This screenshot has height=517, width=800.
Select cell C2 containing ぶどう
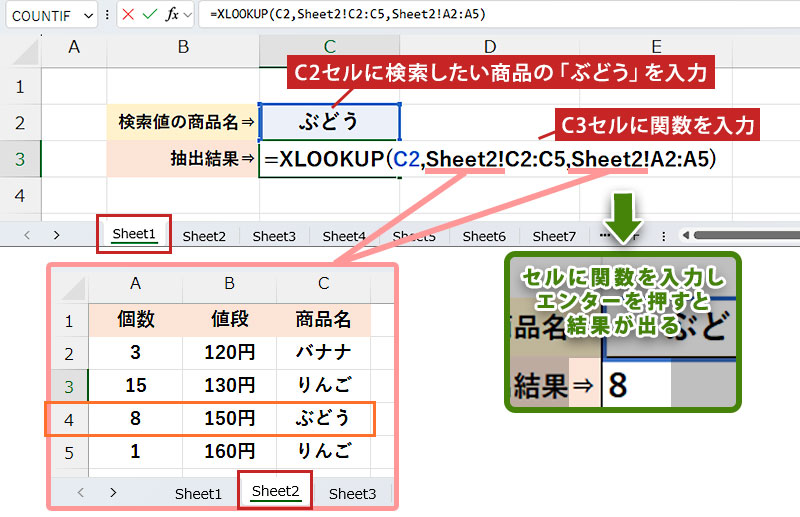(x=330, y=122)
